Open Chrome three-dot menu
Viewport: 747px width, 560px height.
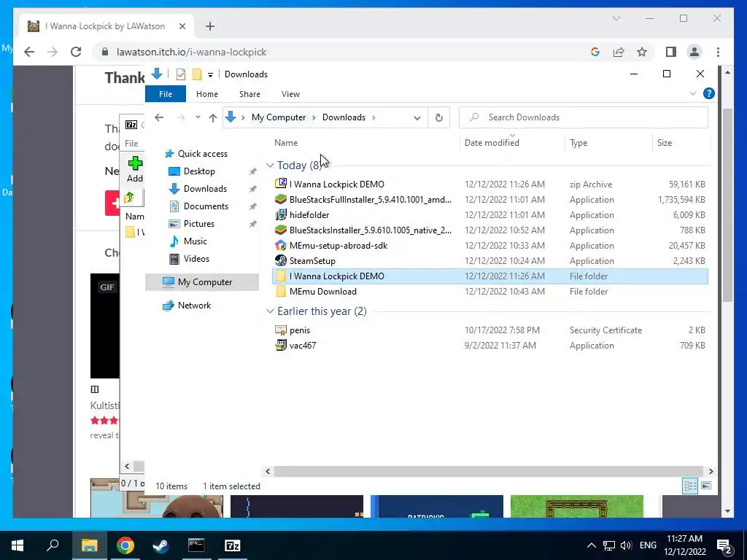click(x=718, y=52)
